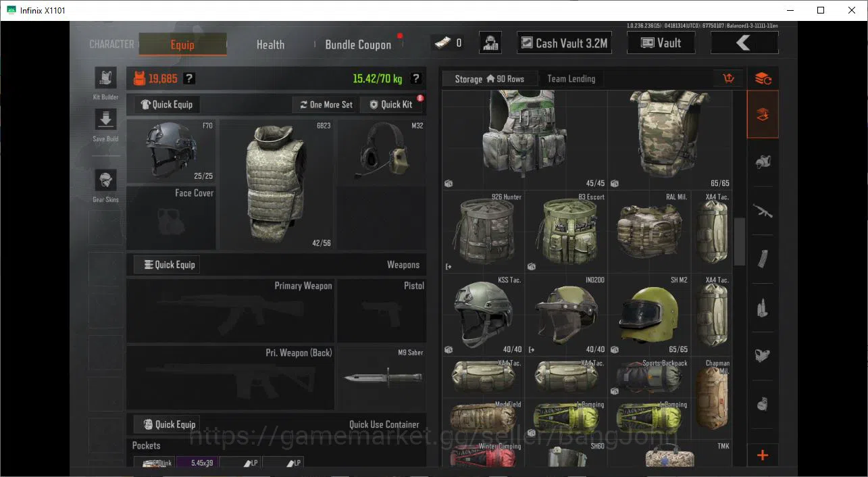
Task: Select XA4 Tac. bag beside RAL Mil.
Action: (712, 232)
